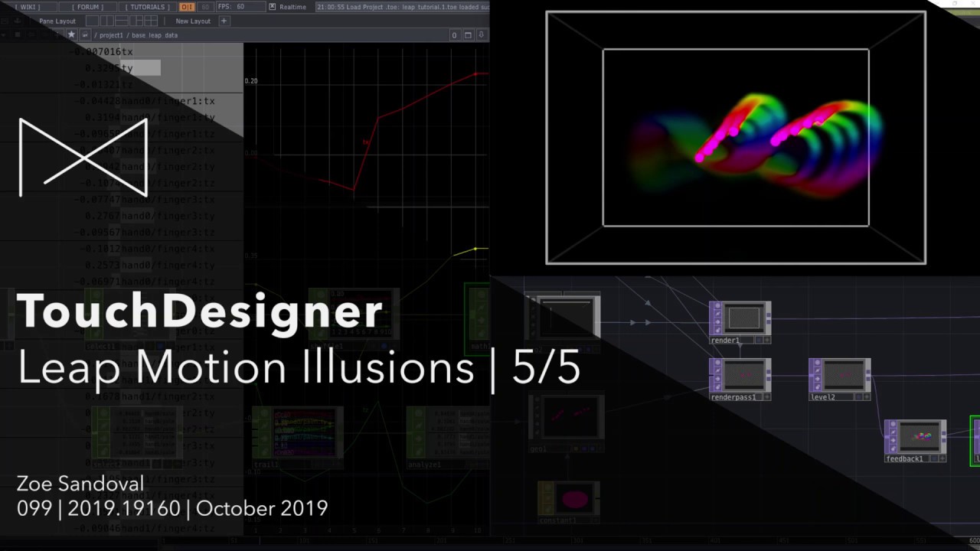Click the highlighted ty value field
The image size is (980, 551).
[140, 68]
